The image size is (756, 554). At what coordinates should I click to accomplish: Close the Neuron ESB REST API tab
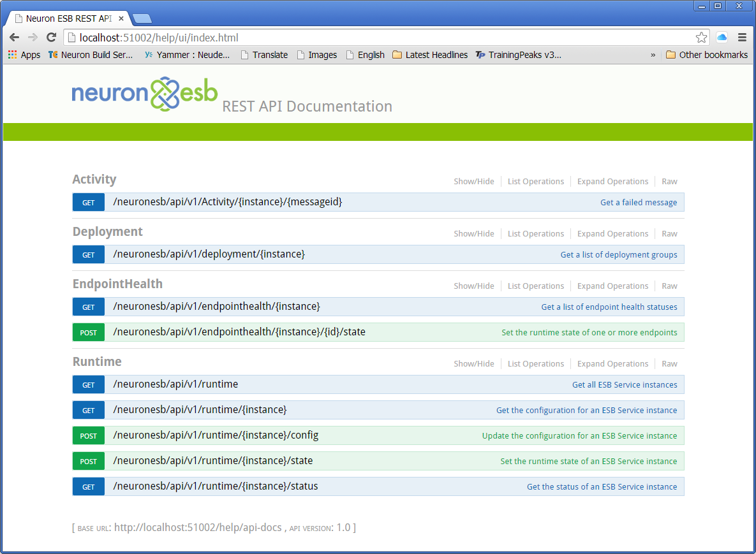point(121,18)
